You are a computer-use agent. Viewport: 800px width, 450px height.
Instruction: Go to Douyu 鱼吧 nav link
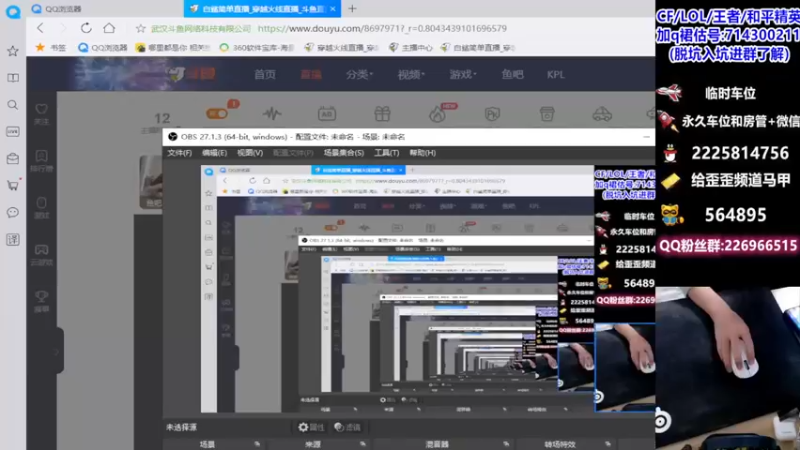pyautogui.click(x=512, y=74)
